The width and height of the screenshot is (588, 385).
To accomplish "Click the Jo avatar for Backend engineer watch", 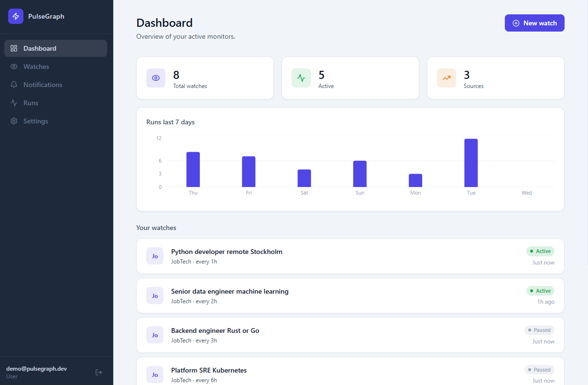I will pos(155,335).
